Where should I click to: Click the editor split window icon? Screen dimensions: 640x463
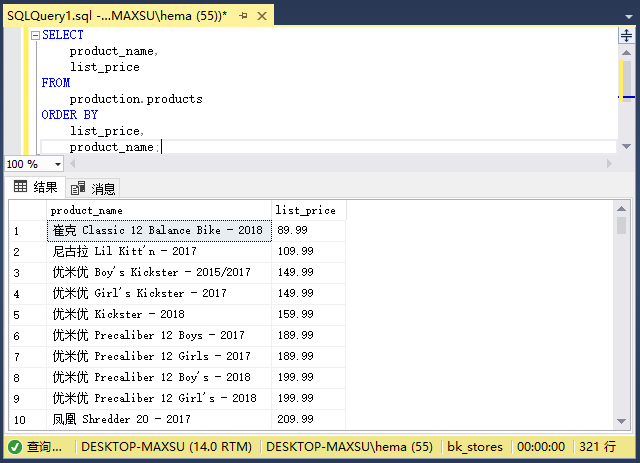coord(626,36)
